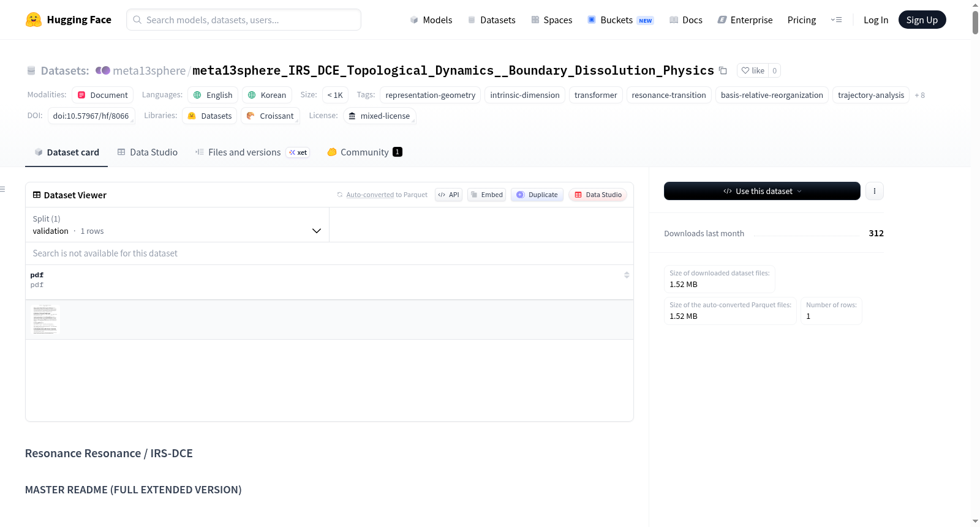Click the representation-geometry tag

coord(430,95)
